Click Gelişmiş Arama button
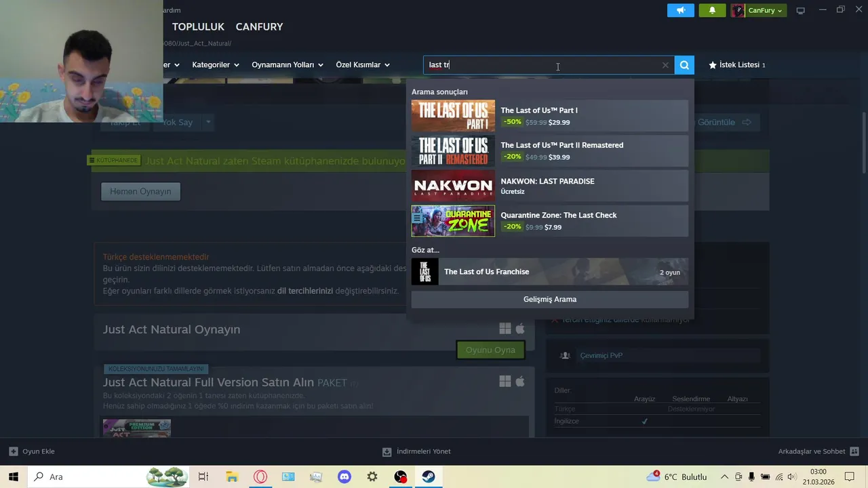The width and height of the screenshot is (868, 488). [550, 300]
